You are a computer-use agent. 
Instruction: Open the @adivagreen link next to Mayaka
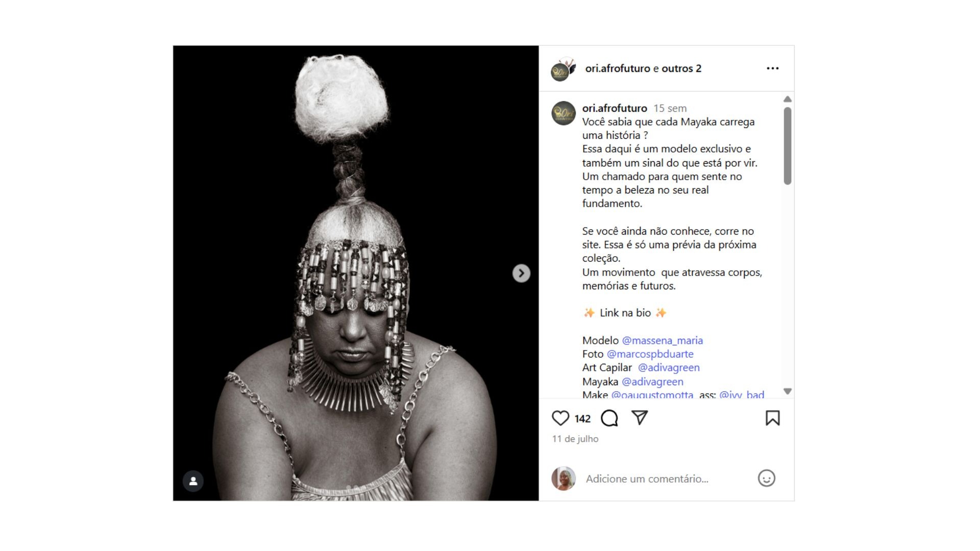[652, 382]
